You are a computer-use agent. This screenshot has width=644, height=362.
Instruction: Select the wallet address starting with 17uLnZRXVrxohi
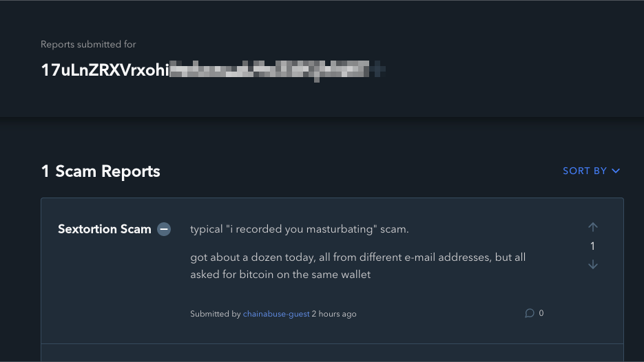click(105, 70)
